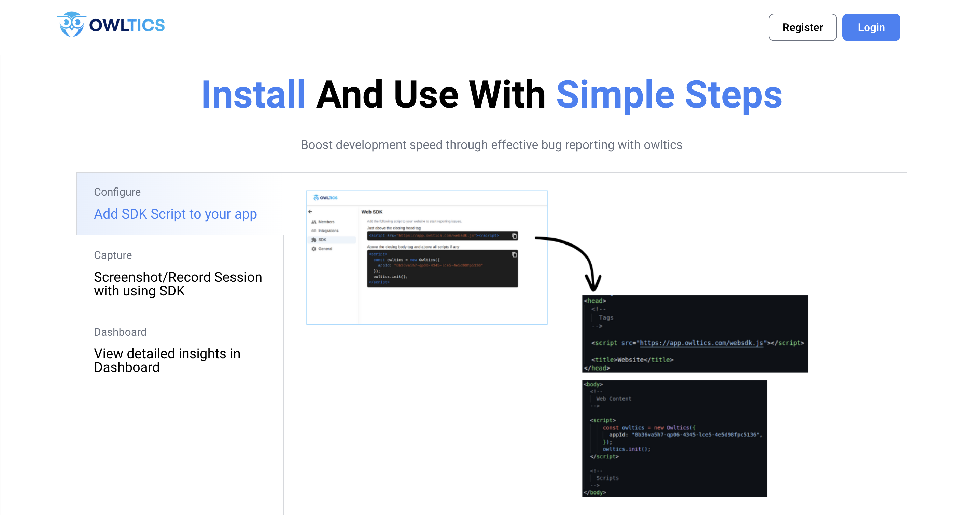The width and height of the screenshot is (980, 515).
Task: Click the Register button
Action: point(802,27)
